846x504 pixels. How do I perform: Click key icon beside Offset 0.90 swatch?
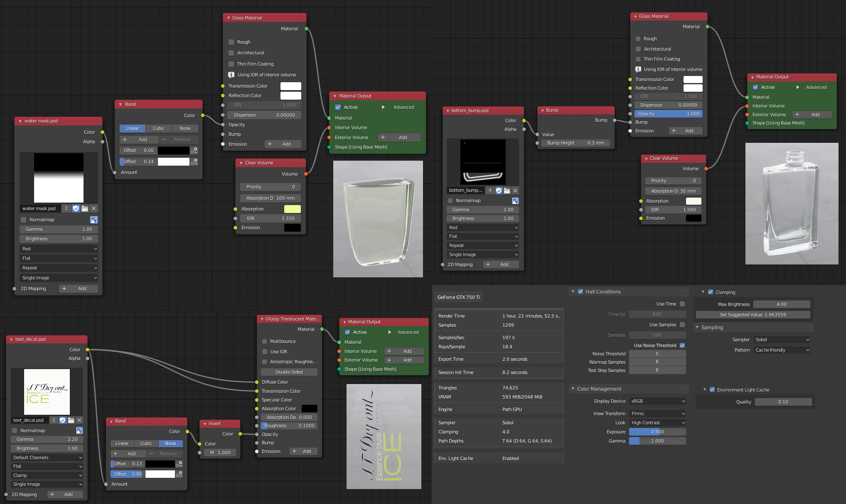coord(180,474)
